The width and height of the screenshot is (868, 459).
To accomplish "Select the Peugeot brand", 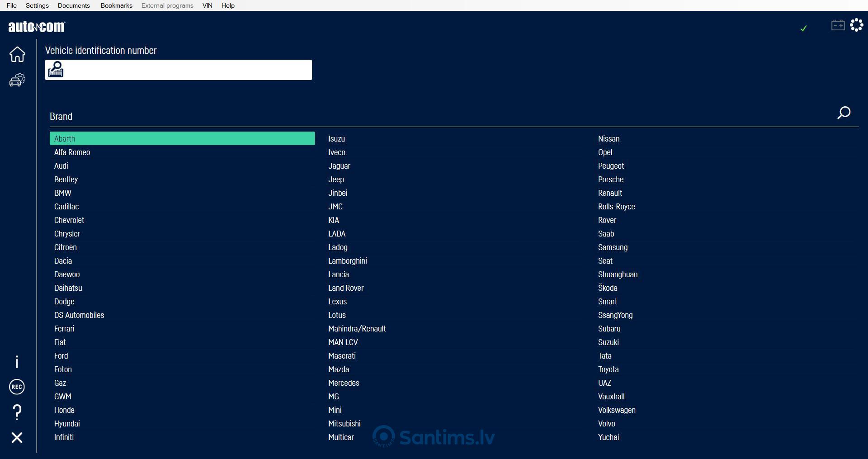I will point(611,166).
